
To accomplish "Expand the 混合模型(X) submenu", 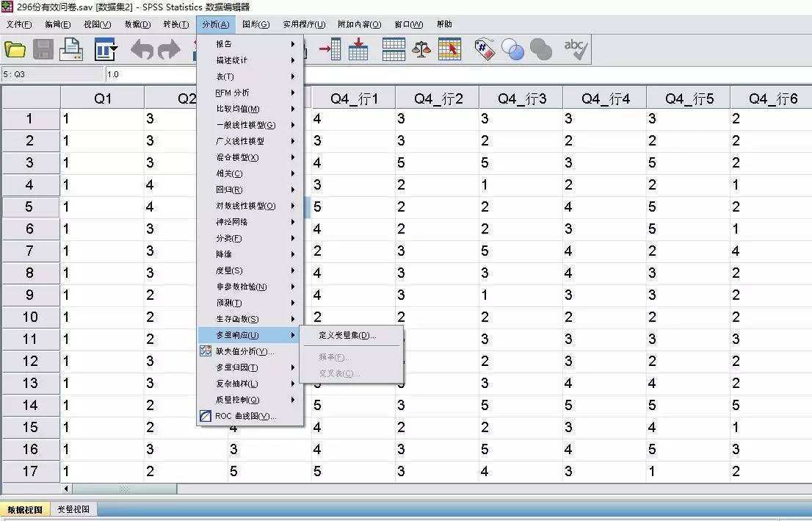I will (250, 157).
